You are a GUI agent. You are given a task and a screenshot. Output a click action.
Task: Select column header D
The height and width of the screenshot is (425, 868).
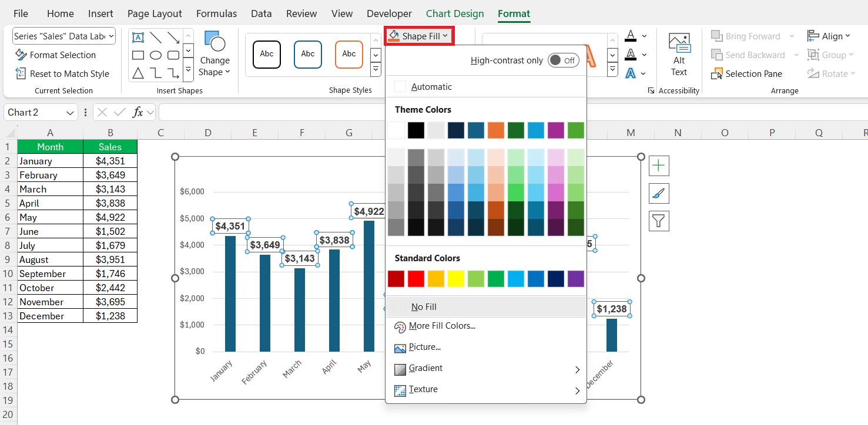pyautogui.click(x=208, y=133)
